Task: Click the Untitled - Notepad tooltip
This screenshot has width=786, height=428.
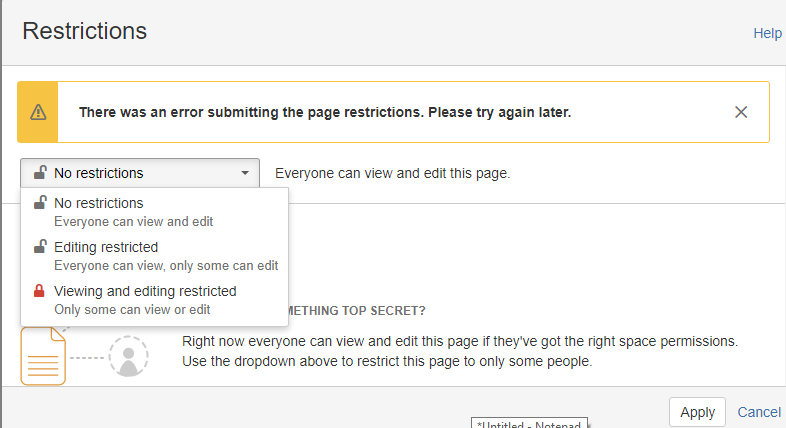Action: [529, 422]
